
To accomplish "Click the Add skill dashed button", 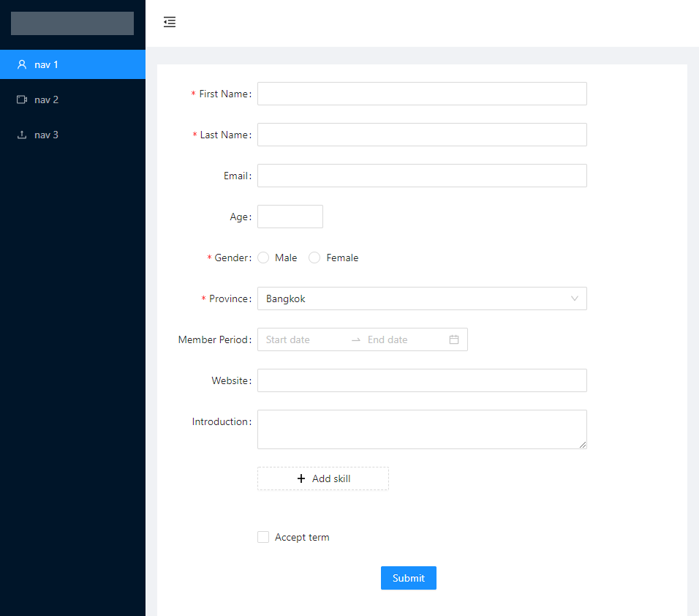I will pyautogui.click(x=322, y=478).
